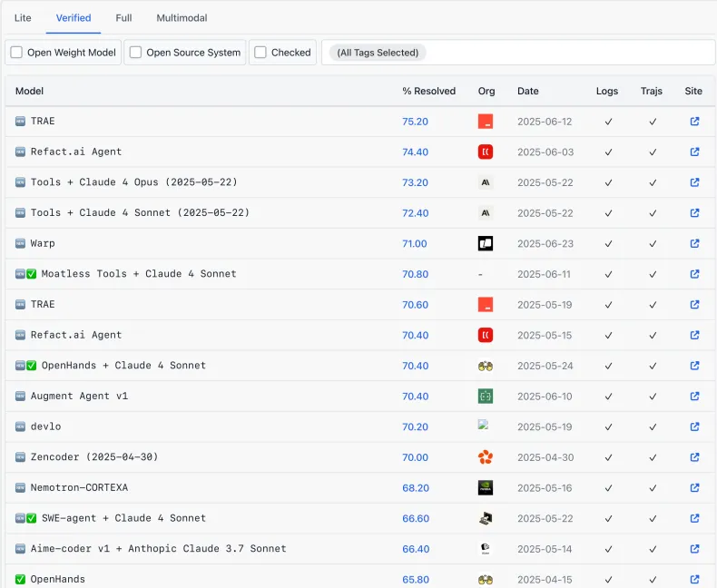Viewport: 717px width, 588px height.
Task: Open site link for Claude 4 Opus row
Action: point(694,182)
